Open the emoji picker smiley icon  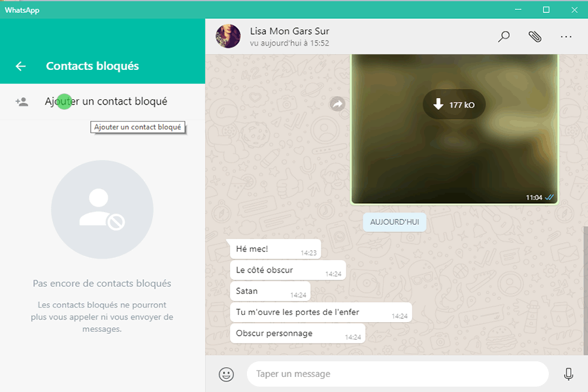pyautogui.click(x=226, y=374)
